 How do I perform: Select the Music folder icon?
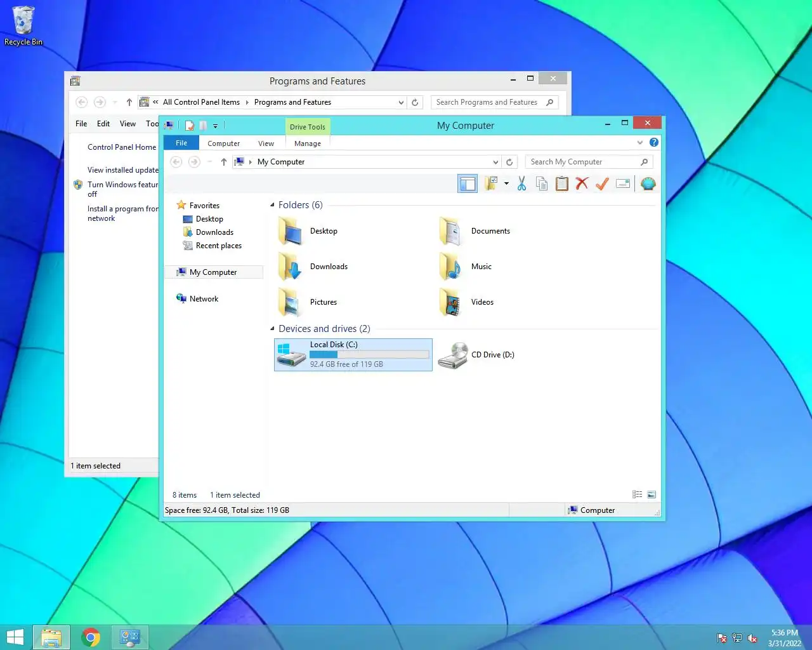point(452,267)
